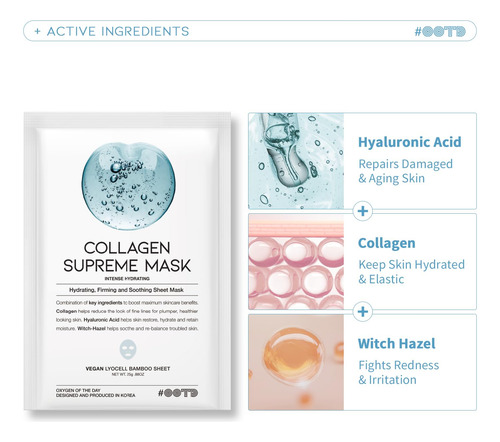Click 'Keep Skin Hydrated & Elastic' text
This screenshot has height=442, width=500.
tap(412, 272)
